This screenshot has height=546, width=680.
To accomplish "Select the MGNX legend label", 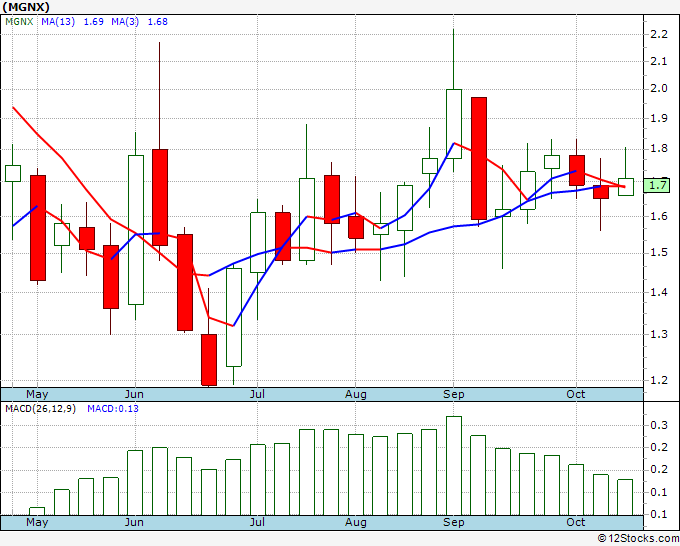I will (x=19, y=22).
